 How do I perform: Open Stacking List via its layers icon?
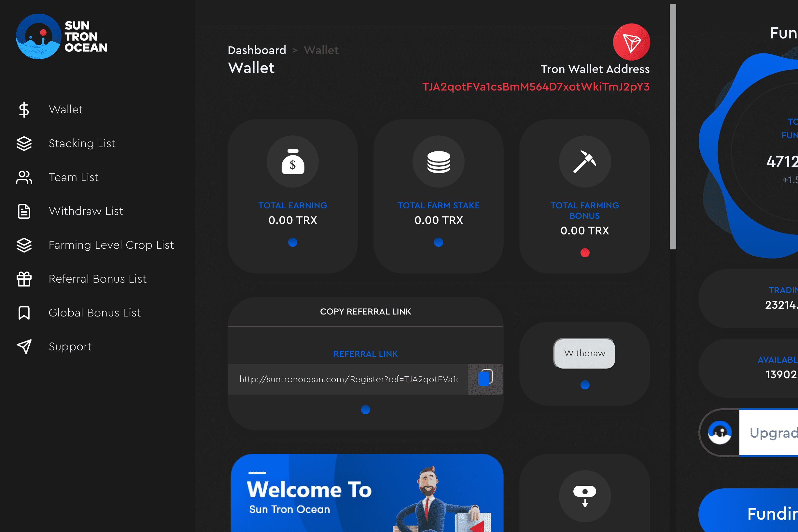point(24,143)
